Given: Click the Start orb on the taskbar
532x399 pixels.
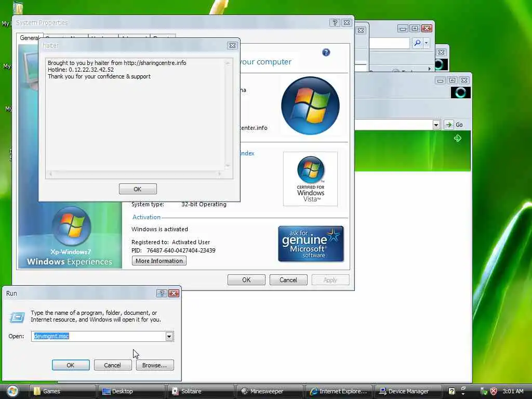Looking at the screenshot, I should coord(12,391).
